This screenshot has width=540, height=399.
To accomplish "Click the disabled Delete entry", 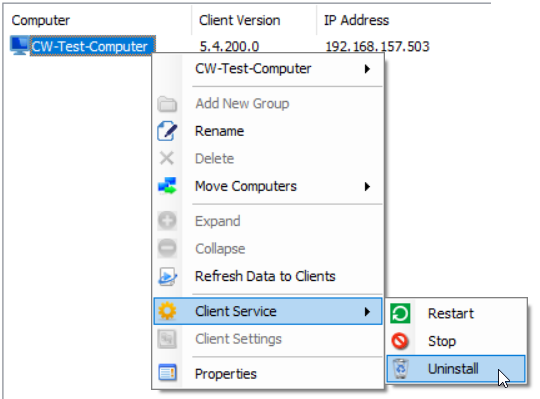I will coord(268,158).
